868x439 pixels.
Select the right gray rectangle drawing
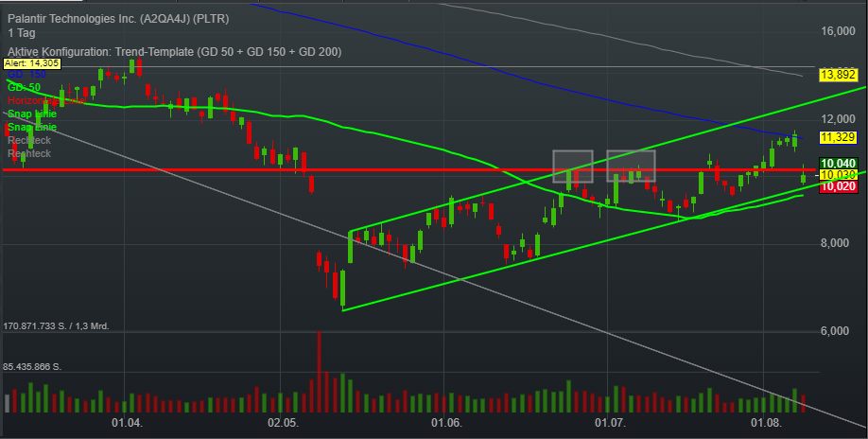point(631,167)
